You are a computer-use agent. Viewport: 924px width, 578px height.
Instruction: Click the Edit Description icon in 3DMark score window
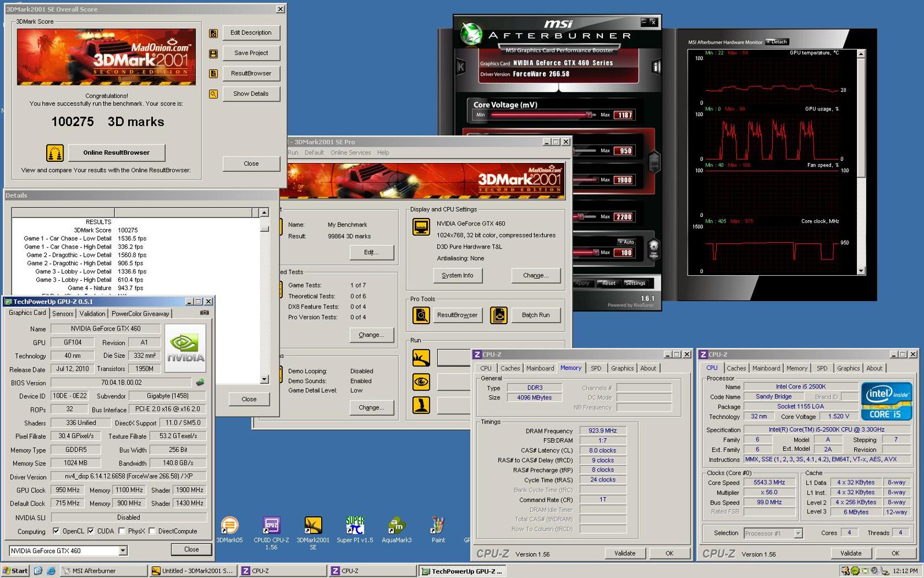pos(213,34)
